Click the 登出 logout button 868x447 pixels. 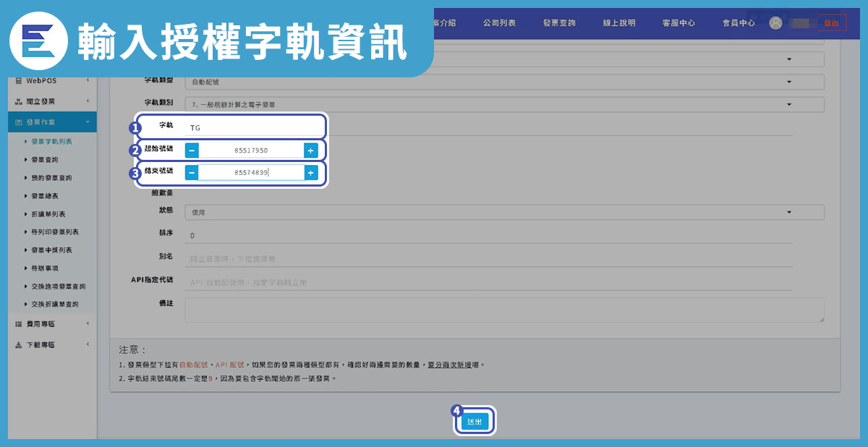[x=832, y=23]
